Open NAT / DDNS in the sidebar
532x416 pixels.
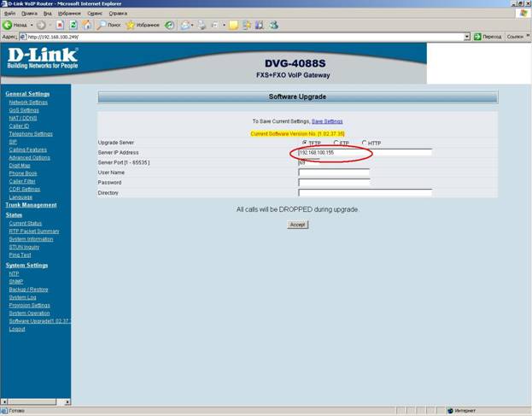coord(23,118)
